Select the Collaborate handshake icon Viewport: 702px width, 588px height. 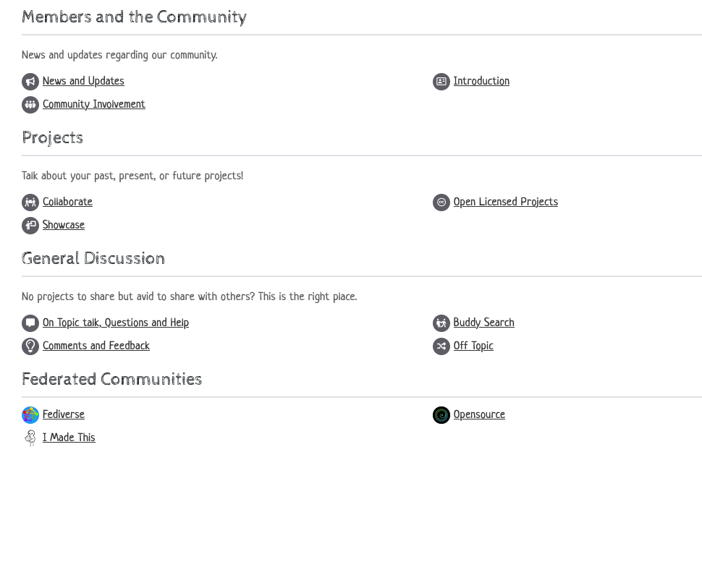coord(30,202)
